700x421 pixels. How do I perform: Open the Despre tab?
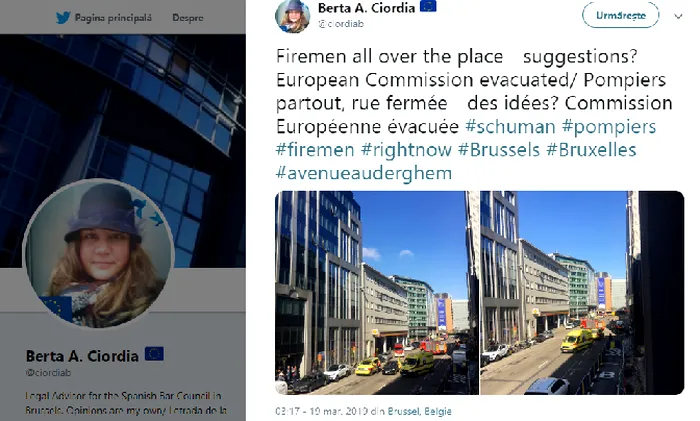(x=188, y=18)
